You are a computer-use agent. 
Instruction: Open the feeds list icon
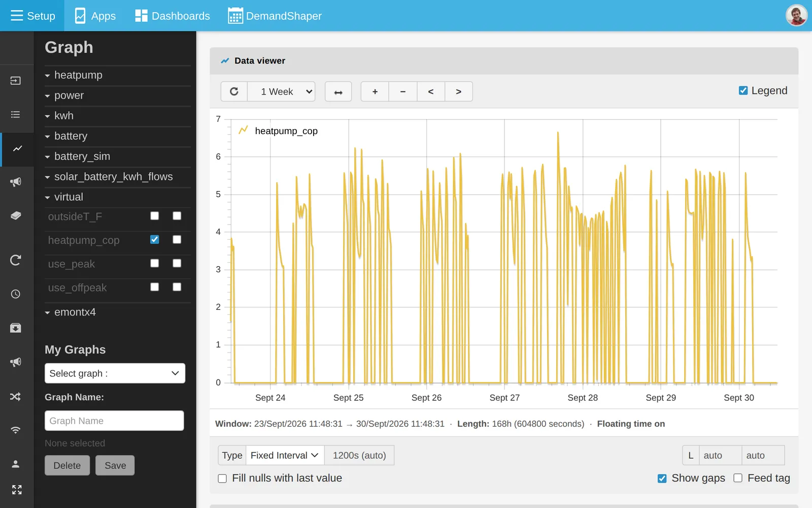16,115
